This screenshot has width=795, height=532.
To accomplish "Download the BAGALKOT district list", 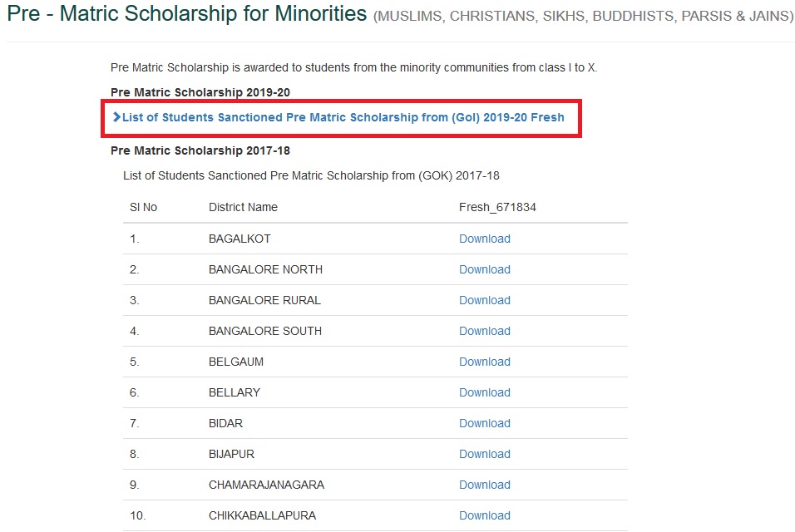I will pyautogui.click(x=485, y=239).
